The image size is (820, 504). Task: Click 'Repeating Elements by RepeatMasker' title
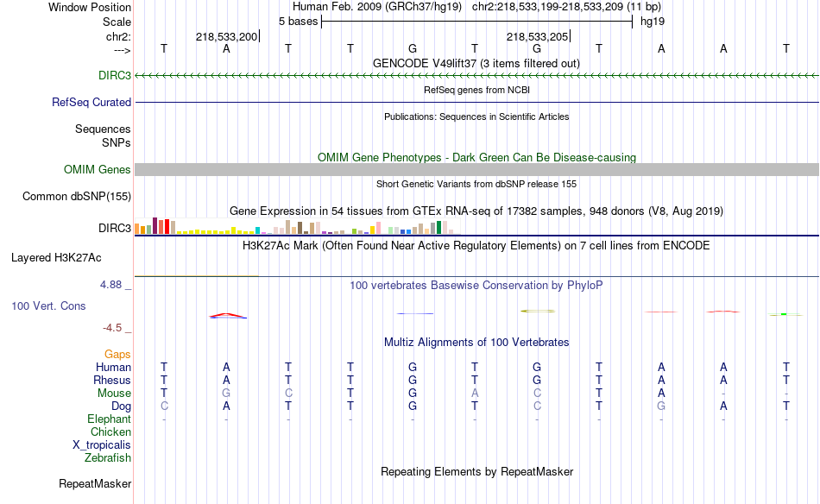click(476, 471)
